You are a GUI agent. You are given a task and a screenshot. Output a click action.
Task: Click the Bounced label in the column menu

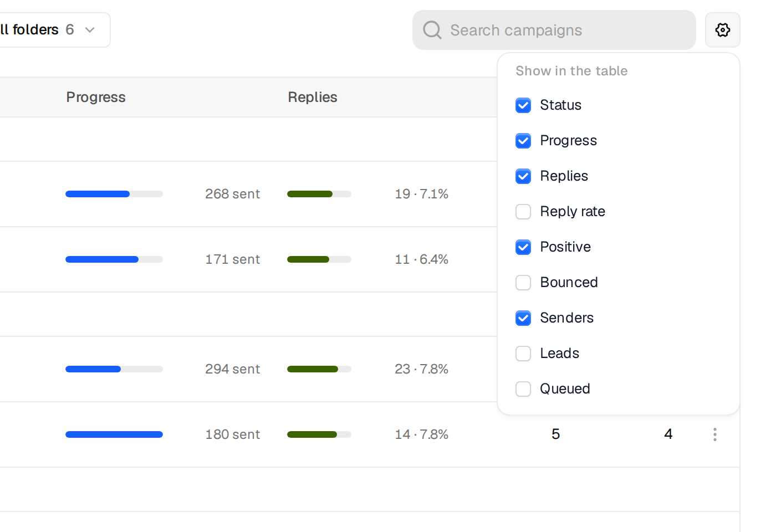coord(569,283)
